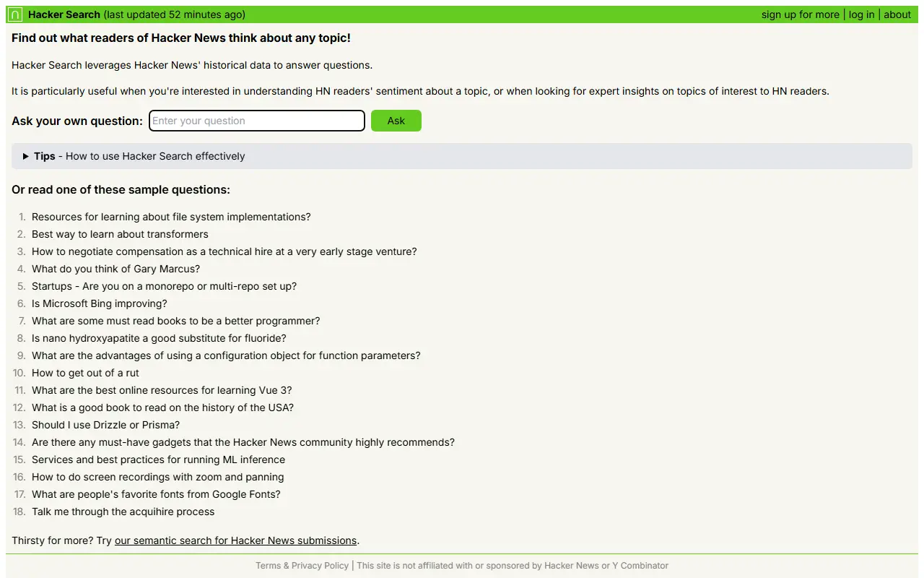Open question about file system implementations resources
924x578 pixels.
point(171,217)
